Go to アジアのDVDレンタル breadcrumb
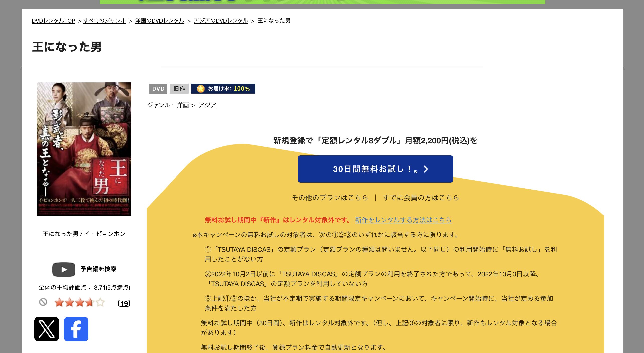This screenshot has height=353, width=644. (221, 21)
